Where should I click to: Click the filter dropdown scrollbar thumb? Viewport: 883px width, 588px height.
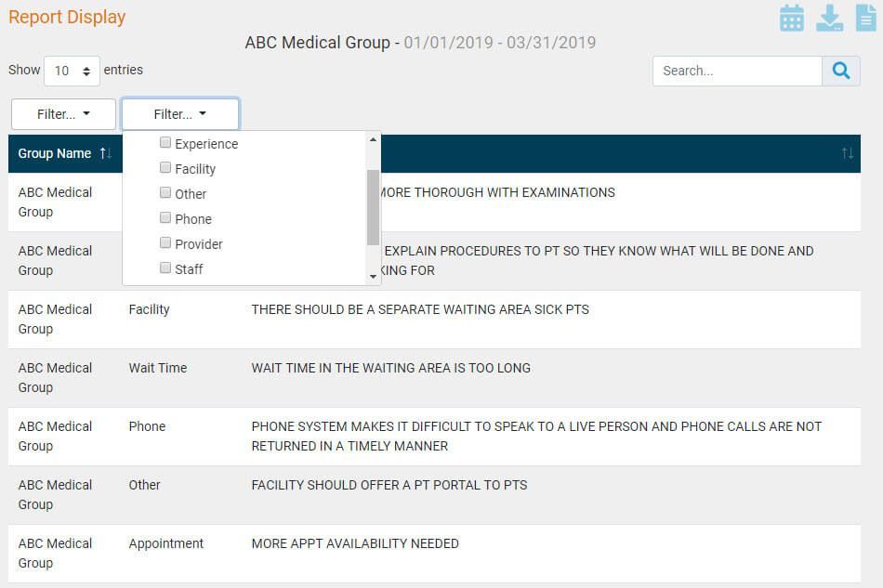(x=374, y=206)
